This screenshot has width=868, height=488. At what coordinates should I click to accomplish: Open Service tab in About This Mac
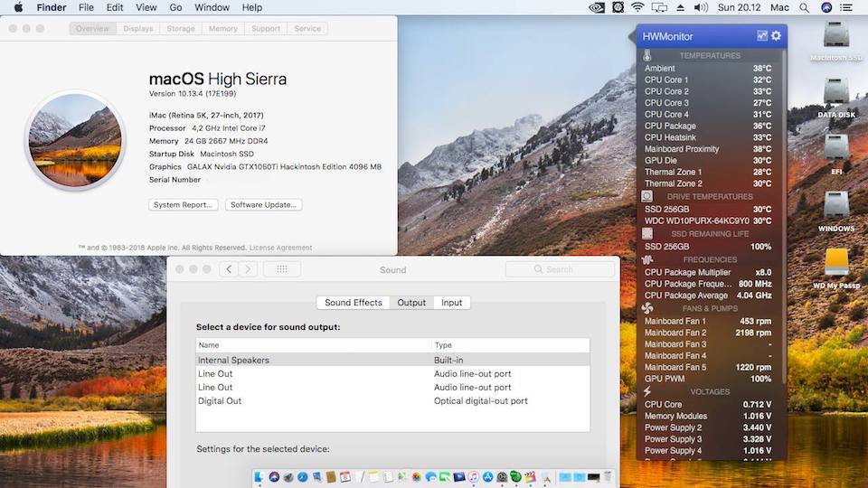tap(307, 29)
